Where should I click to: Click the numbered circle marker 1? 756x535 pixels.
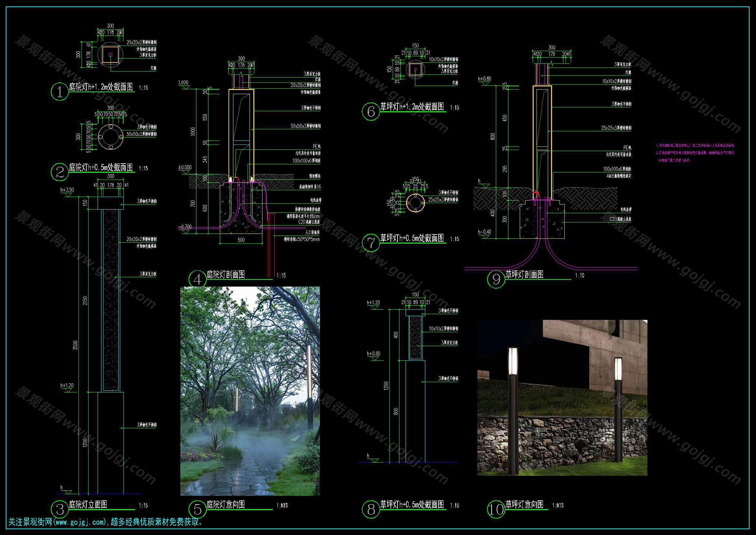(x=59, y=92)
